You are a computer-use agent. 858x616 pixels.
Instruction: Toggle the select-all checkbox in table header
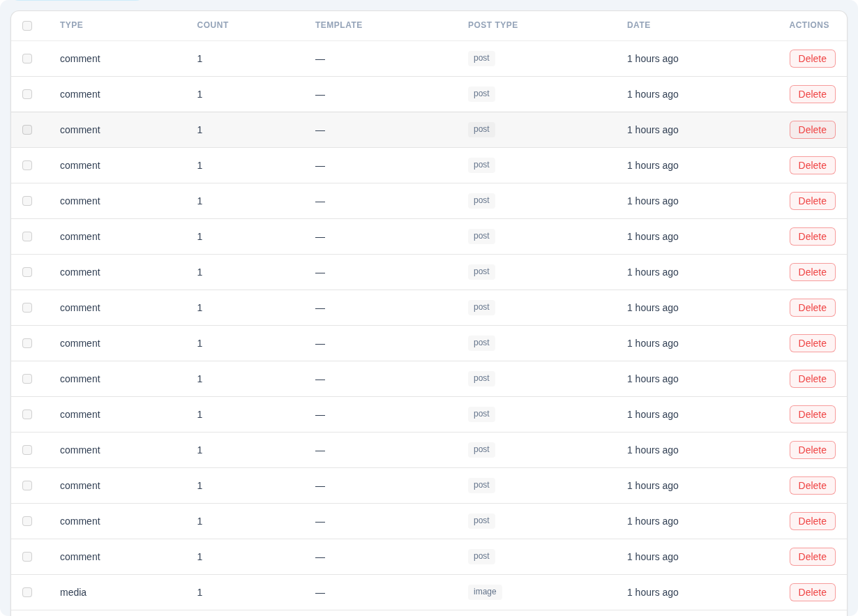(27, 26)
